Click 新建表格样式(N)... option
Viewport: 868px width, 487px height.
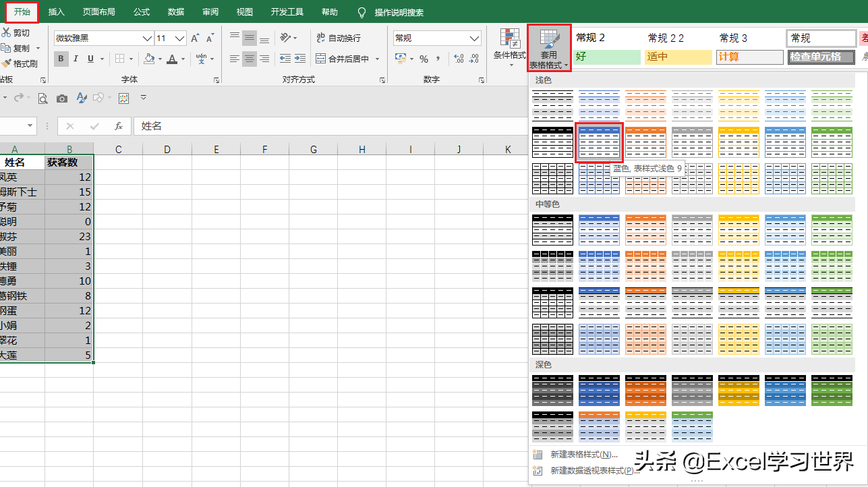point(584,455)
